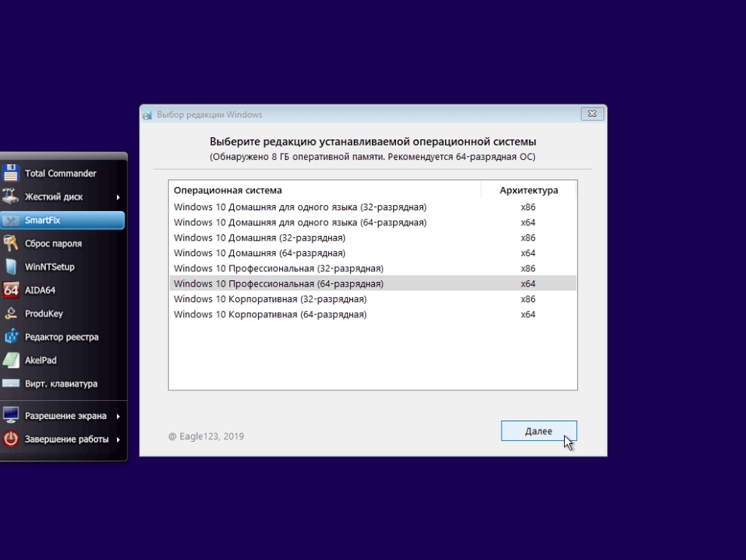Click the Total Commander floppy disk icon
Viewport: 746px width, 560px height.
coord(11,173)
